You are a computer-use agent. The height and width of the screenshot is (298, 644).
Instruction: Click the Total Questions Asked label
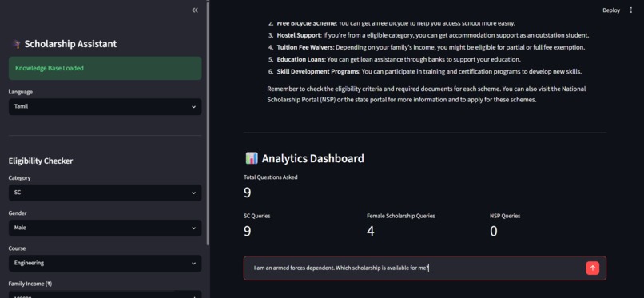pyautogui.click(x=271, y=177)
